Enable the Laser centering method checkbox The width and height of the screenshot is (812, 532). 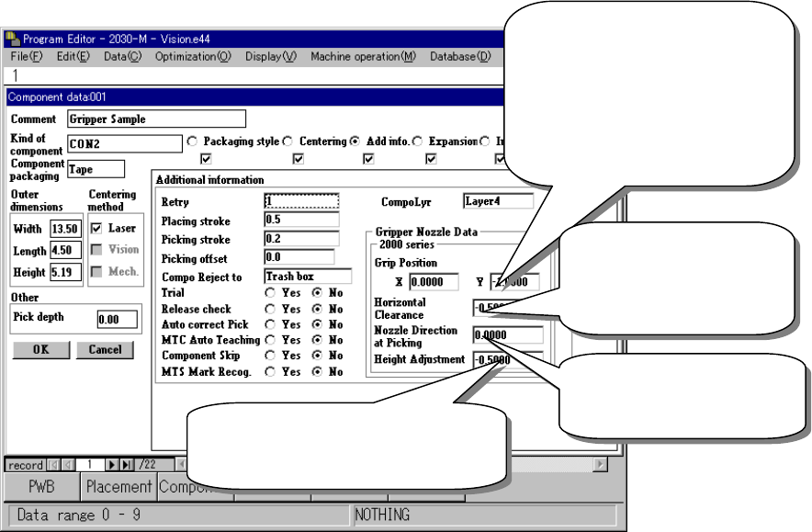[96, 229]
